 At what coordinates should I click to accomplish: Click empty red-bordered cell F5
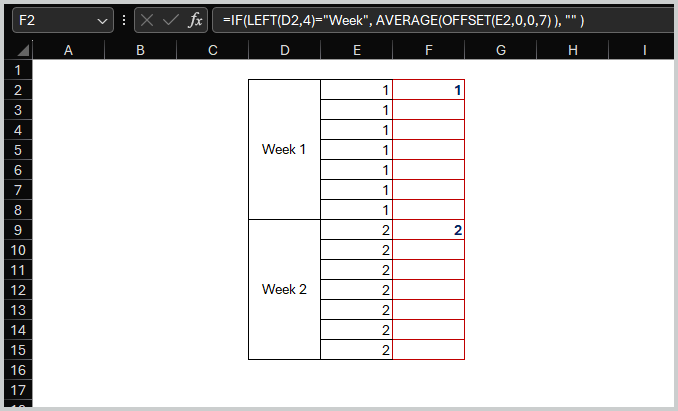pos(429,150)
